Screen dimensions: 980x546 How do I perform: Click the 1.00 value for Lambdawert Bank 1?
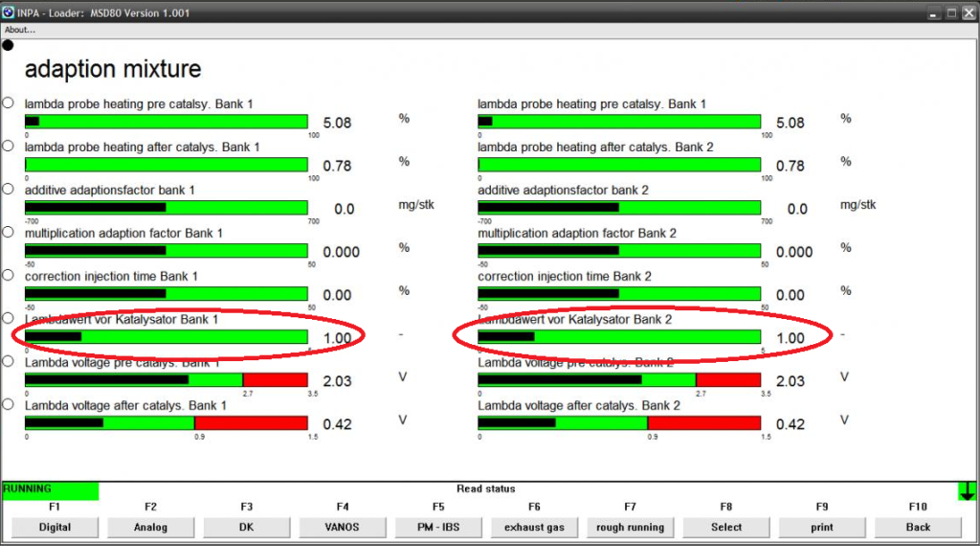[338, 338]
